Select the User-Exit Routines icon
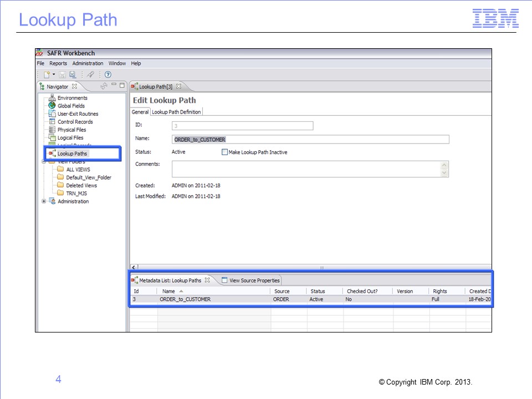This screenshot has height=399, width=532. click(52, 114)
